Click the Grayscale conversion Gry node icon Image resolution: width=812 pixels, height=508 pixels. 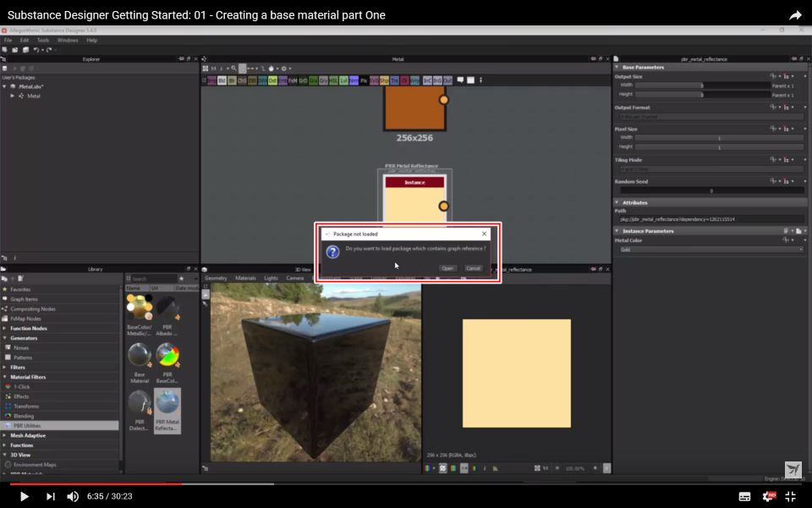click(323, 81)
